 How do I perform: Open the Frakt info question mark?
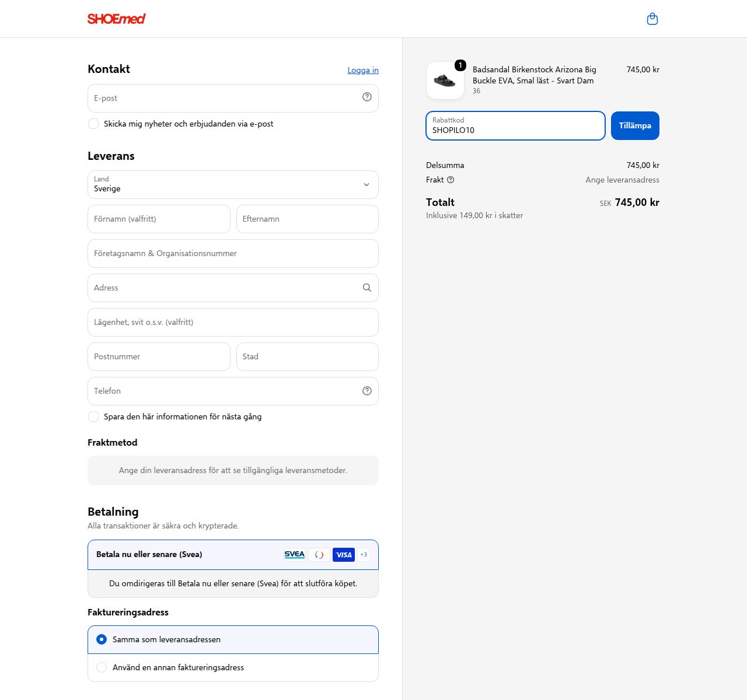coord(451,180)
